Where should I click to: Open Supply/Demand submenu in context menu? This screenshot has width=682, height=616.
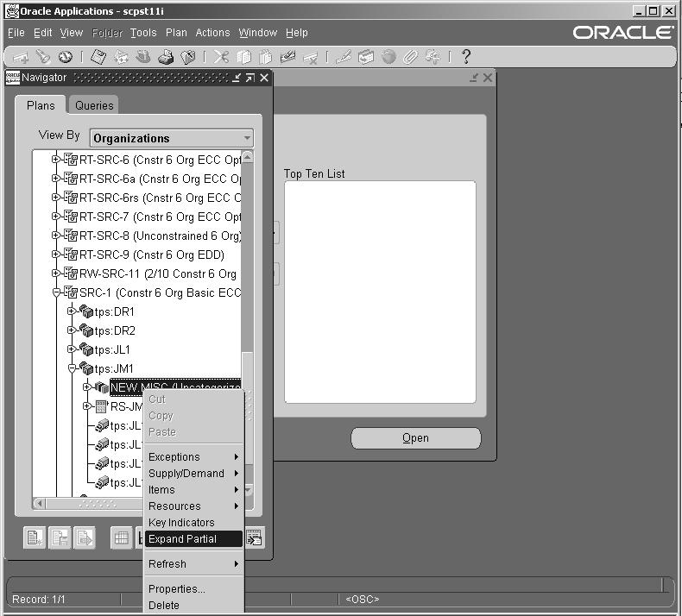coord(193,474)
